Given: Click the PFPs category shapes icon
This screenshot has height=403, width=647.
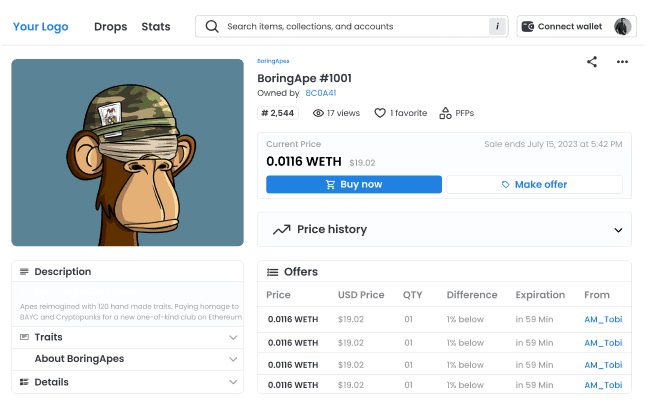Looking at the screenshot, I should [445, 113].
